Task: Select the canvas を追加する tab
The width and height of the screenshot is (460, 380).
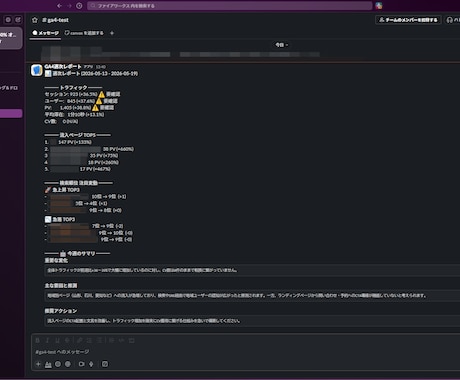Action: [x=84, y=33]
